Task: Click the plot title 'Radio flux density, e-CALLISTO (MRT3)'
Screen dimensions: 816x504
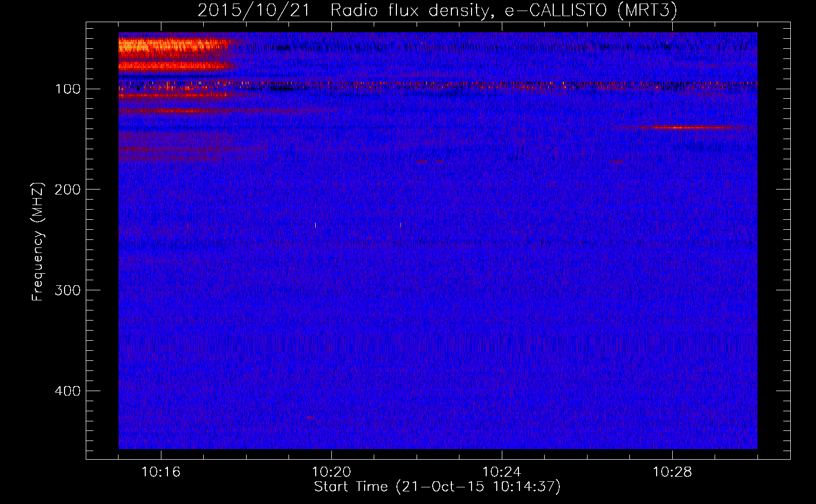Action: pos(504,10)
